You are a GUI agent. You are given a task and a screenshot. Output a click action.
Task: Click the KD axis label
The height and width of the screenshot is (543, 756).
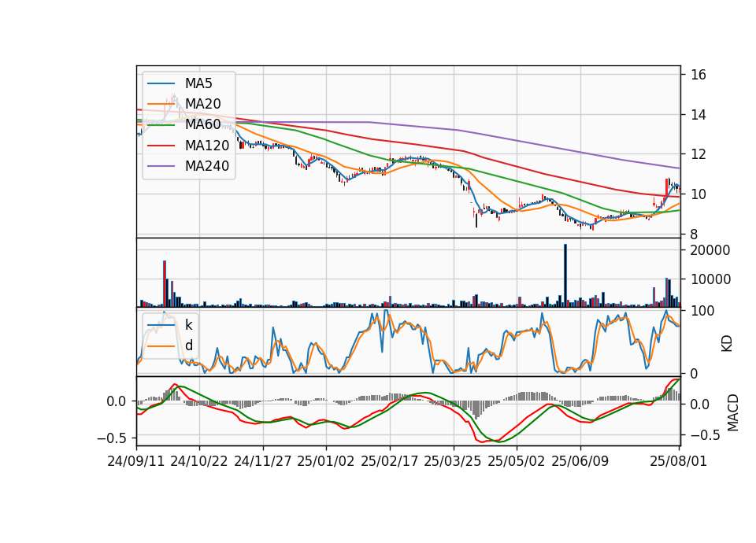click(x=727, y=344)
